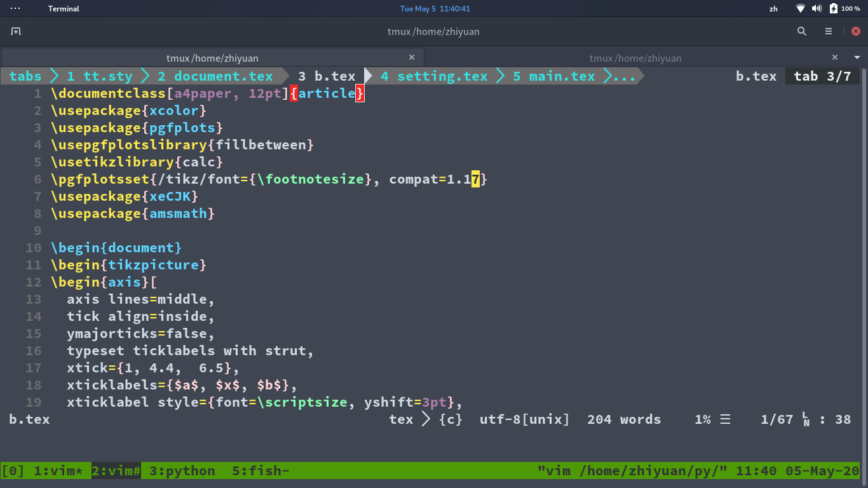Click the tmux session [0] label
The height and width of the screenshot is (488, 868).
13,471
